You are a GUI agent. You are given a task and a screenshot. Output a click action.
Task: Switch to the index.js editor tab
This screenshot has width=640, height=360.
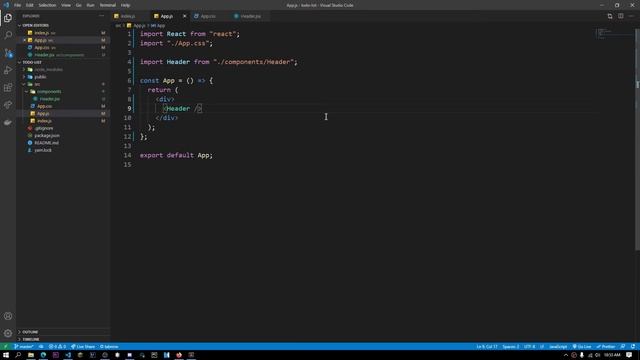(128, 16)
